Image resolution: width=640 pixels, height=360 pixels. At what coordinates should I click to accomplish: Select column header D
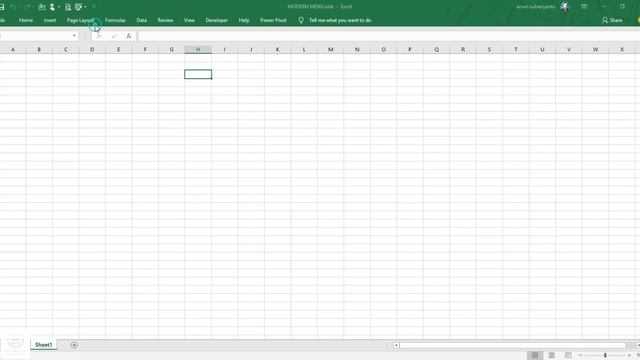[92, 49]
